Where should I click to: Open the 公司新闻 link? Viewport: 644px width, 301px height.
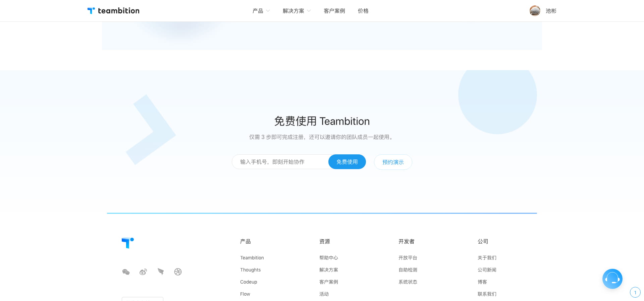pyautogui.click(x=487, y=270)
